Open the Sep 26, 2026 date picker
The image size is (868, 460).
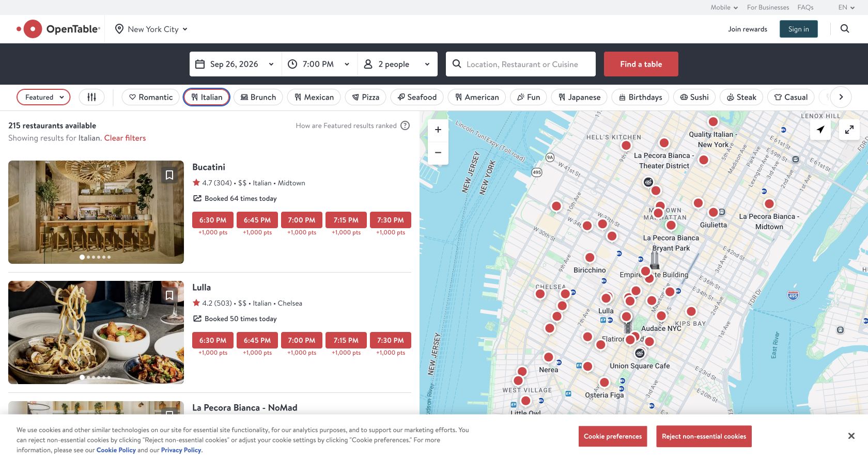click(236, 64)
